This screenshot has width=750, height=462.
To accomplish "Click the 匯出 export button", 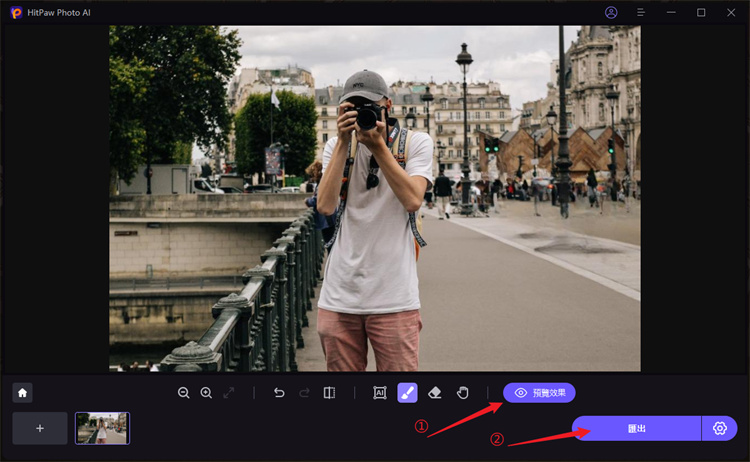I will (x=636, y=428).
